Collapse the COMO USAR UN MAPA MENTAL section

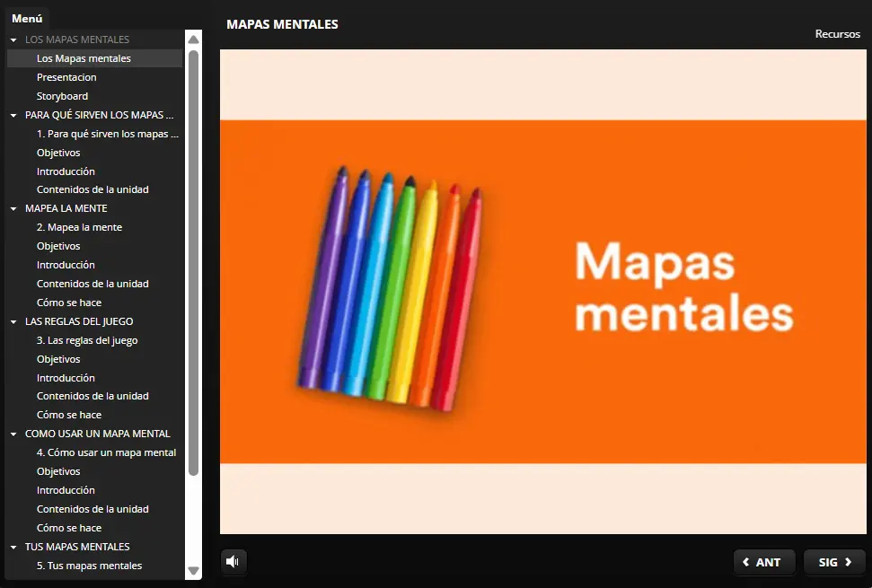point(13,434)
